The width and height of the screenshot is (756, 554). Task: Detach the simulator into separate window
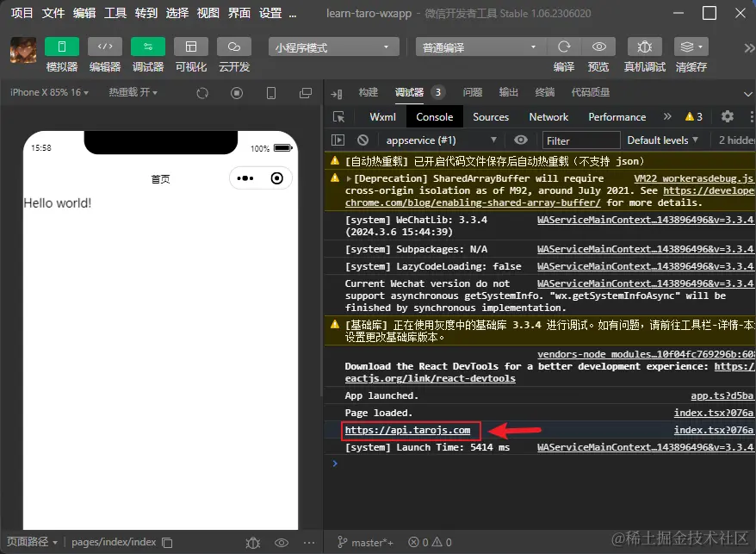306,93
